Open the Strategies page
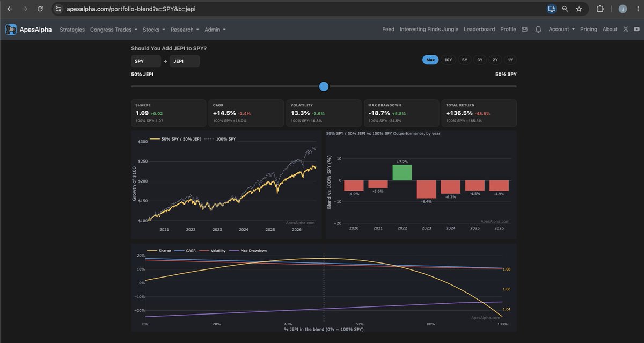This screenshot has width=644, height=343. (72, 30)
